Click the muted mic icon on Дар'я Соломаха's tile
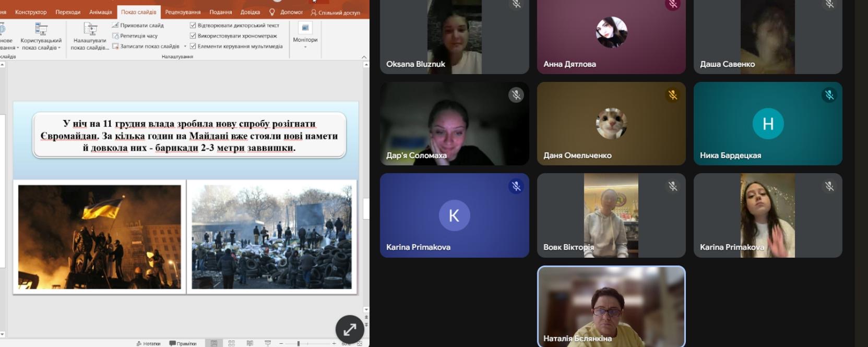Viewport: 868px width, 347px height. [x=516, y=95]
